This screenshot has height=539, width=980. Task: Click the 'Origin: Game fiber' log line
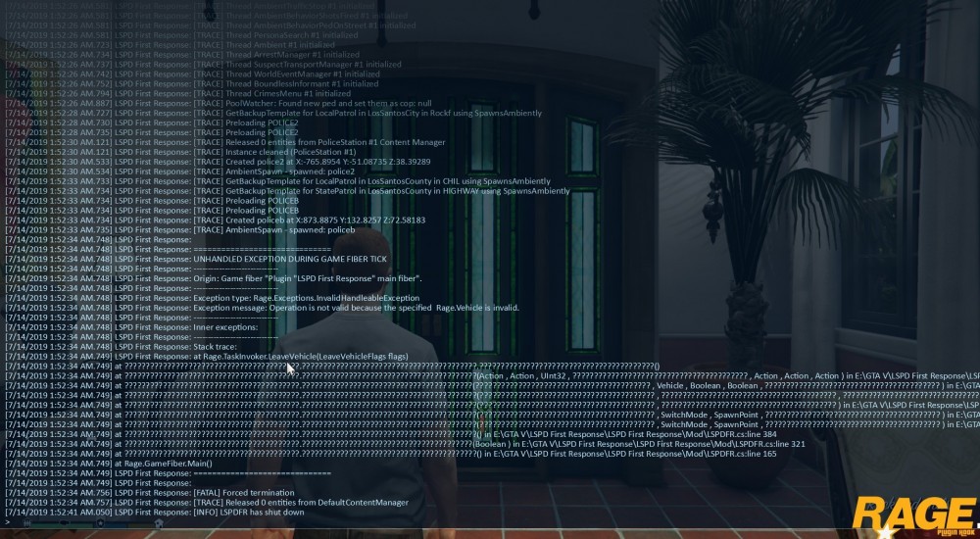click(213, 278)
